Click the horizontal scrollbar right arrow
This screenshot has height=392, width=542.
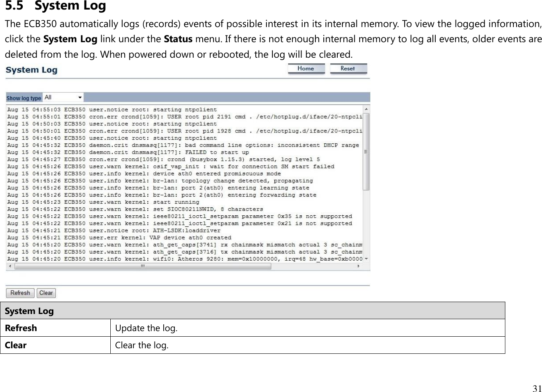[x=358, y=266]
